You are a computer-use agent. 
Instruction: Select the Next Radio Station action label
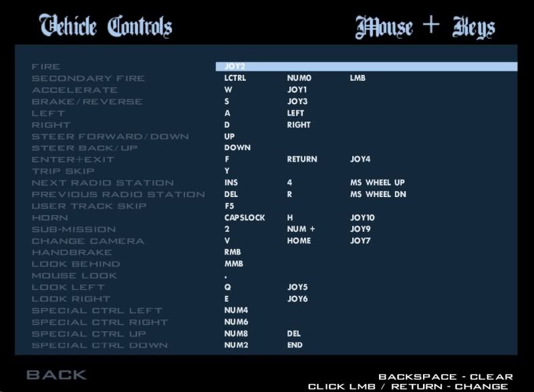(x=103, y=183)
